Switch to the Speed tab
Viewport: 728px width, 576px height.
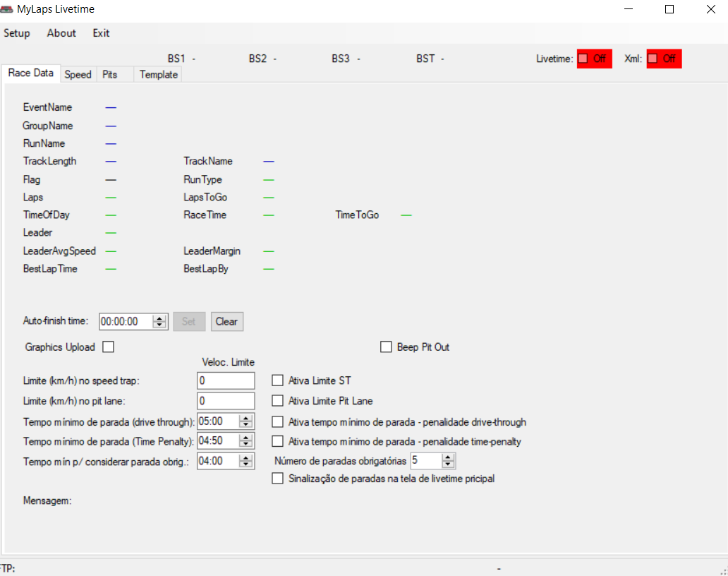click(78, 75)
